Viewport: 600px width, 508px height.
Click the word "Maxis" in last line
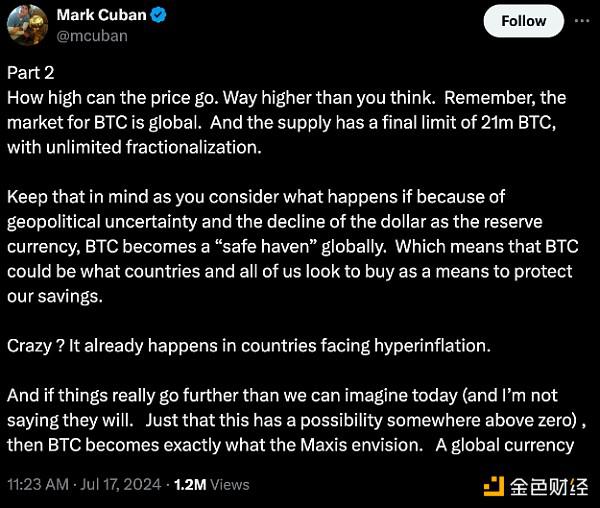point(323,445)
